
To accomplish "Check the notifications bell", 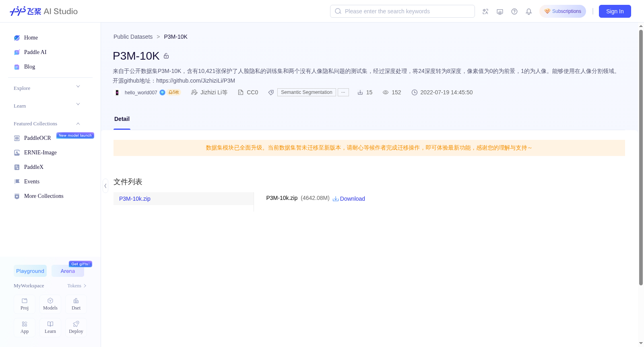I will [529, 12].
